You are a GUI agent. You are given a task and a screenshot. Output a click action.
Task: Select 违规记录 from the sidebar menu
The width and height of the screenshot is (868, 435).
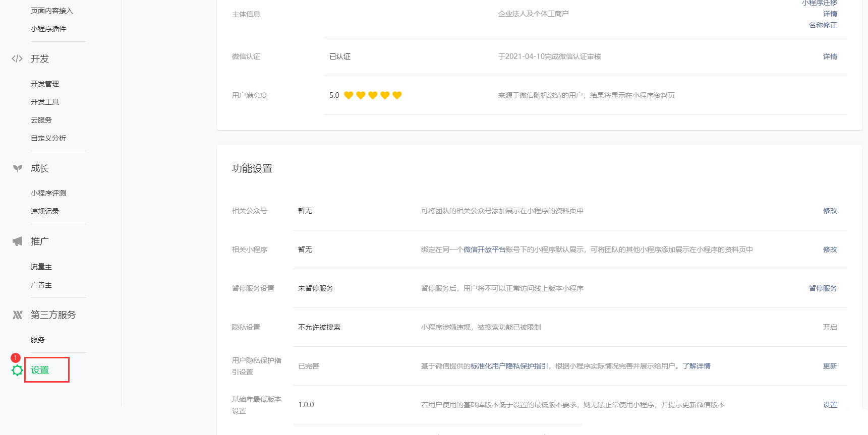[x=45, y=211]
